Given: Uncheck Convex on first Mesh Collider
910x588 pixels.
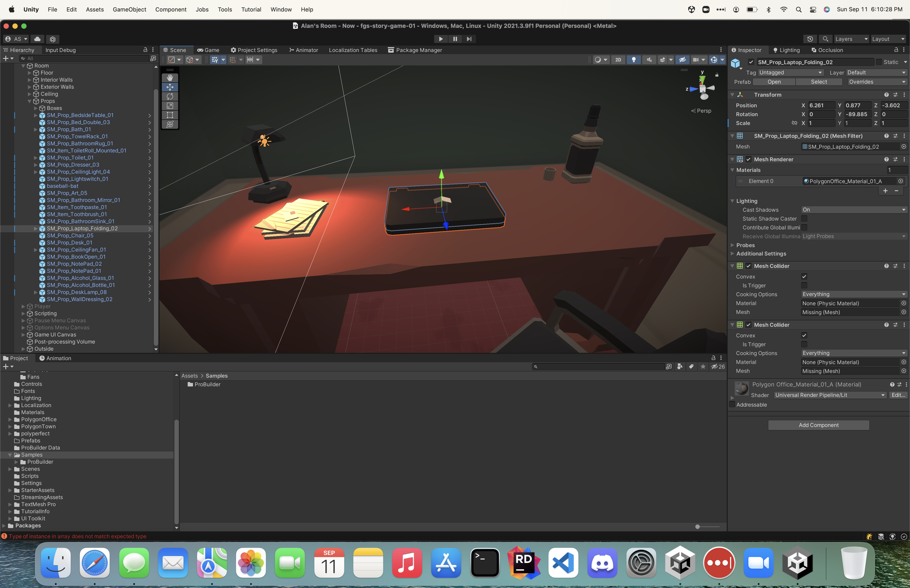Looking at the screenshot, I should pyautogui.click(x=804, y=277).
